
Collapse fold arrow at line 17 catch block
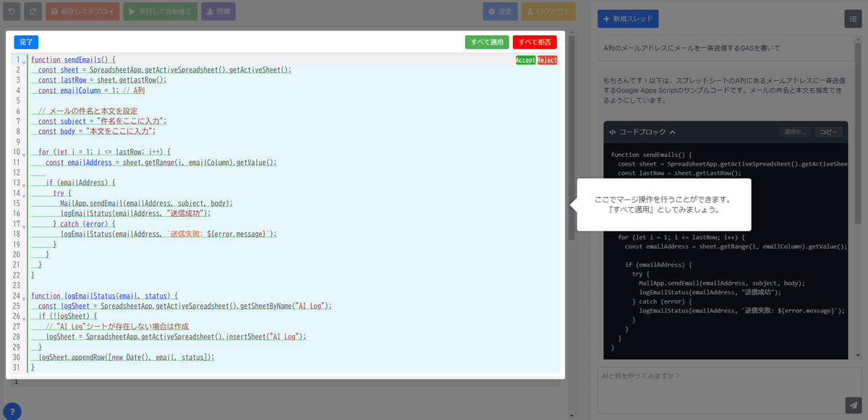point(24,226)
